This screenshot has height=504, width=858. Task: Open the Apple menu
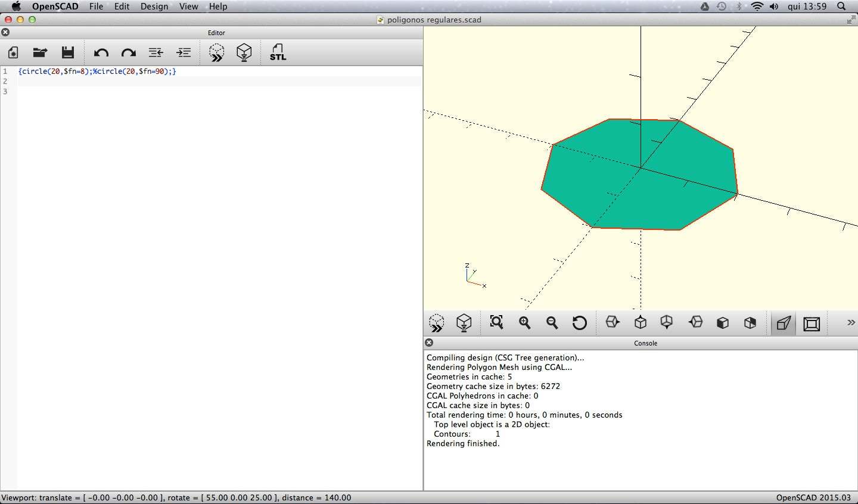[x=16, y=6]
